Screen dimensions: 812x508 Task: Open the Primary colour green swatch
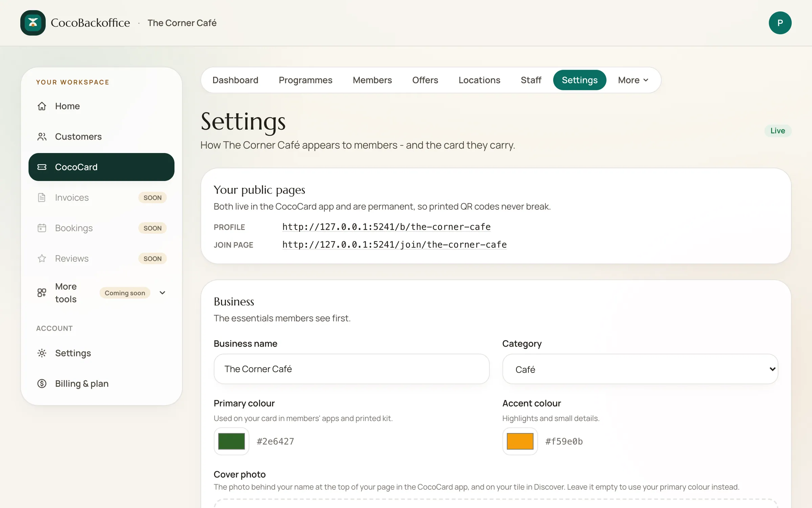pyautogui.click(x=231, y=441)
